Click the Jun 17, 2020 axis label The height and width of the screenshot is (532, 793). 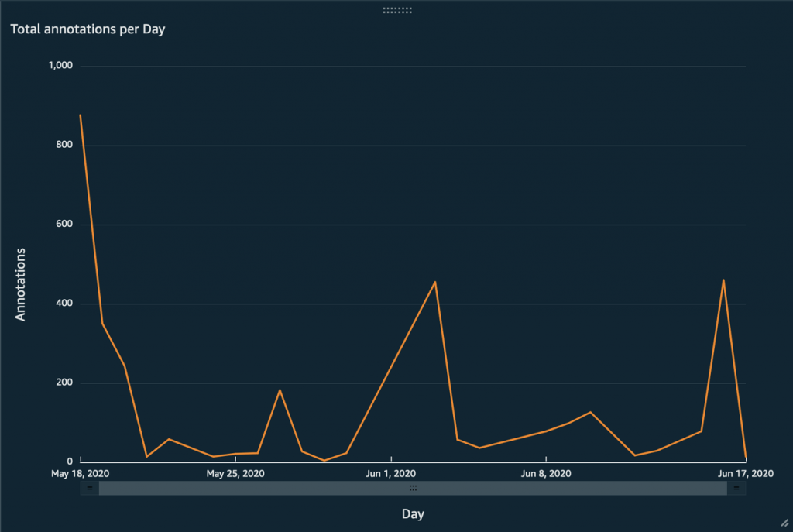746,473
